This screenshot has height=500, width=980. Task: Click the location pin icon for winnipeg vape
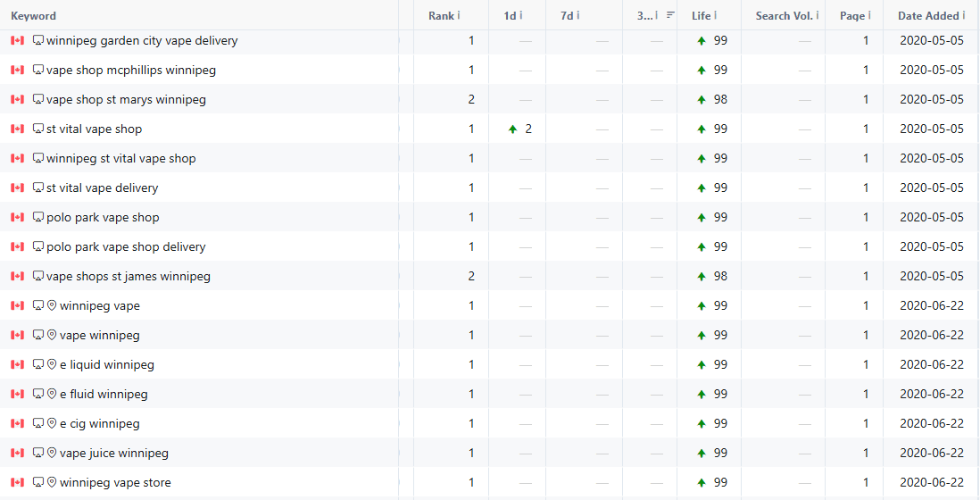coord(52,305)
